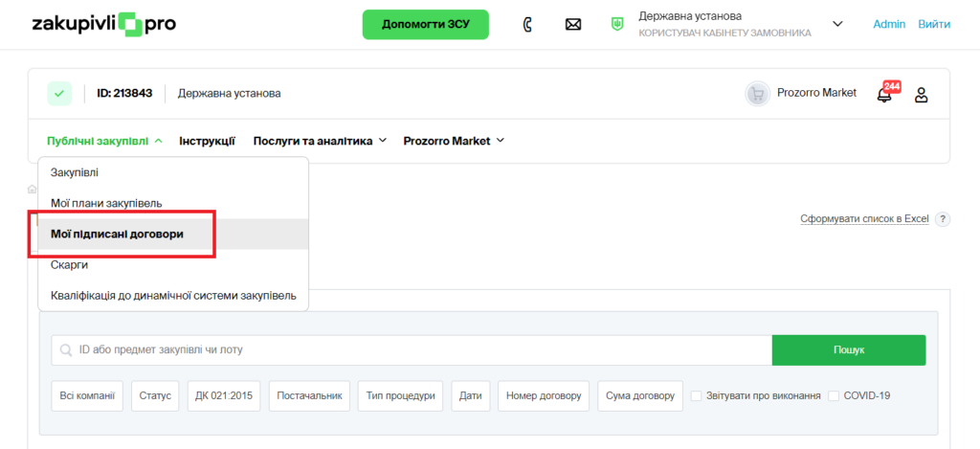
Task: Click the Сформувати список в Excel link
Action: 864,219
